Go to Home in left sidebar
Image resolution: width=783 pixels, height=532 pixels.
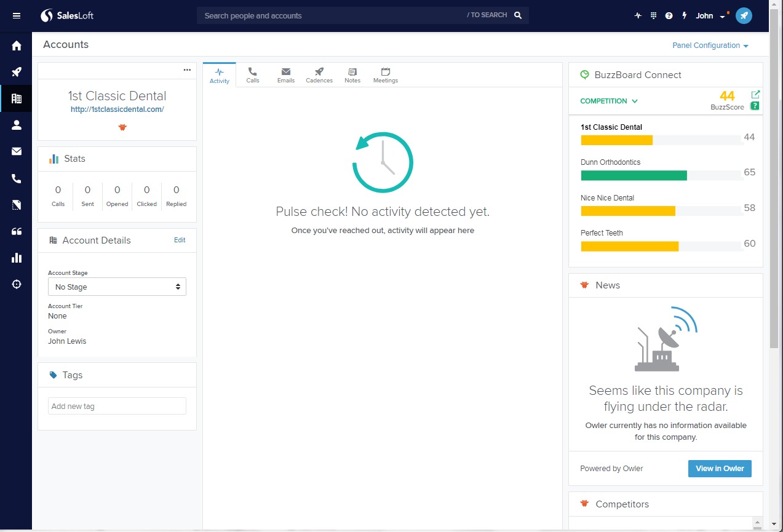(x=17, y=46)
